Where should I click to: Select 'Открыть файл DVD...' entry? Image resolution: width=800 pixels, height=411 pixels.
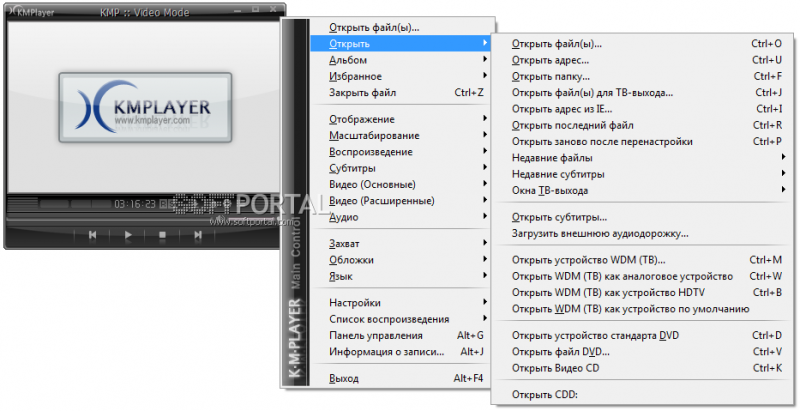(x=644, y=352)
